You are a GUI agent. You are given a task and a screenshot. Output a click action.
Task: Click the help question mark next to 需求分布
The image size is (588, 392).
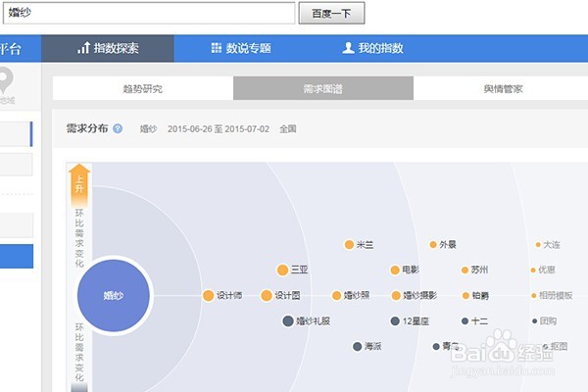click(x=118, y=128)
